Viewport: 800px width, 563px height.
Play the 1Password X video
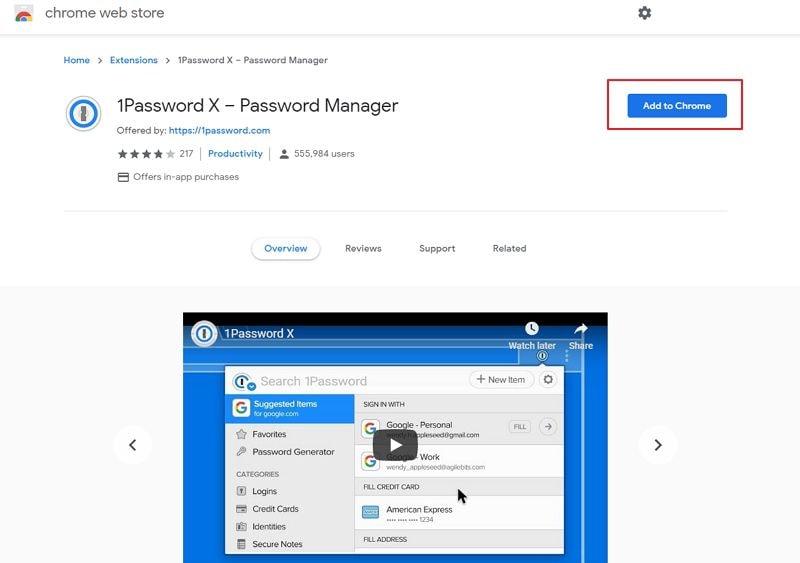pos(395,445)
